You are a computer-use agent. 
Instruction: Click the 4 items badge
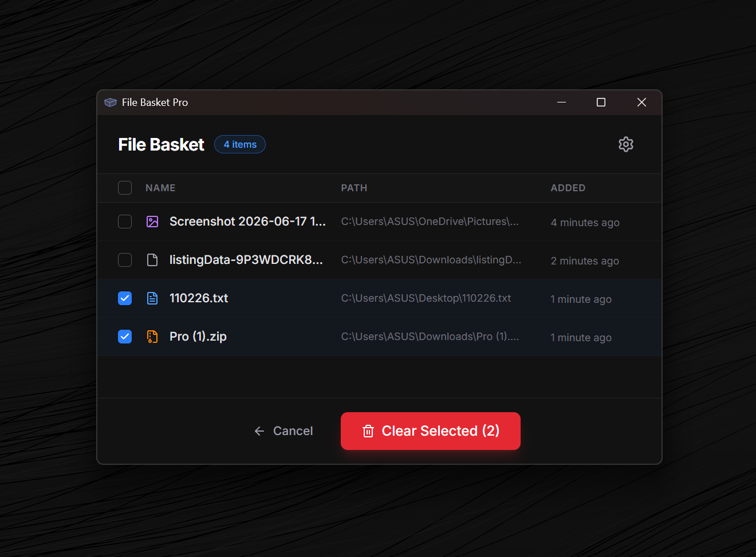[x=240, y=144]
